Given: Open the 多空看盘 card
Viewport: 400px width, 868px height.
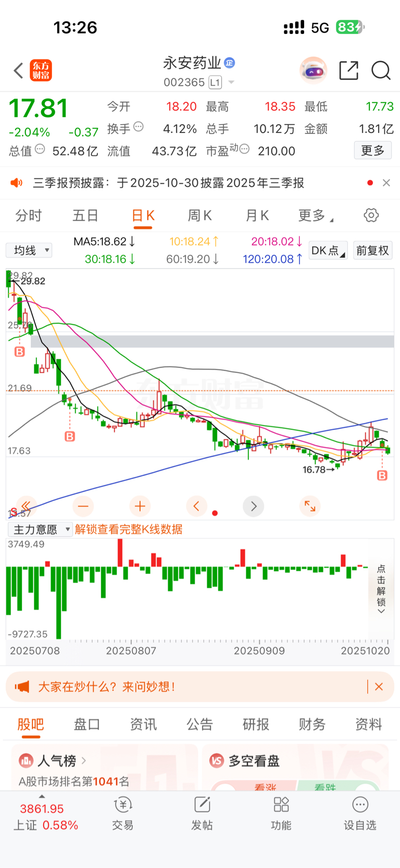Looking at the screenshot, I should (295, 767).
